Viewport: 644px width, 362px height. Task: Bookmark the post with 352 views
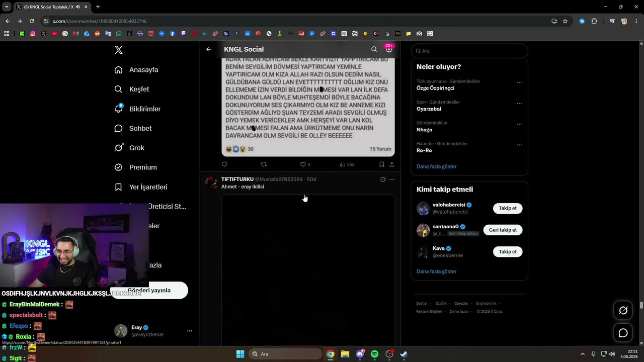click(382, 164)
